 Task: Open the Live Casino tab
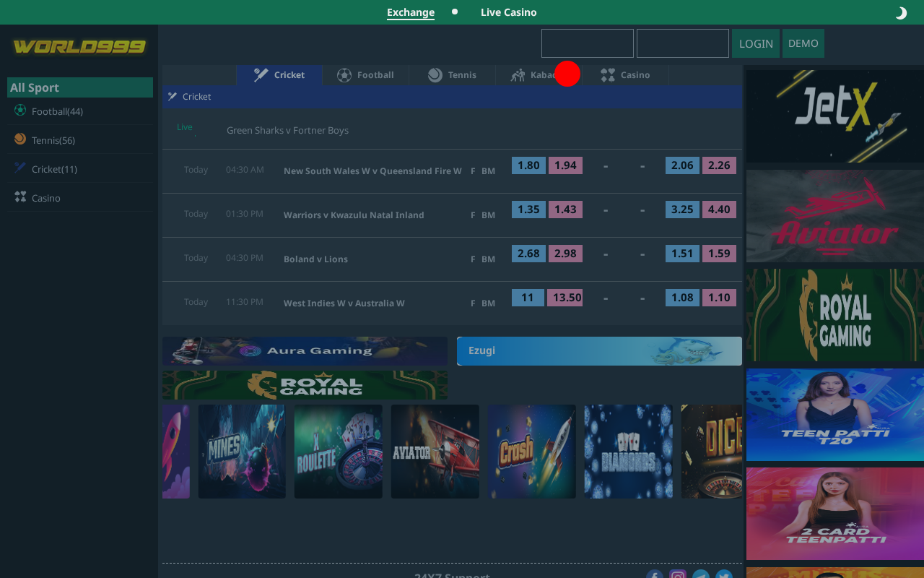point(509,12)
